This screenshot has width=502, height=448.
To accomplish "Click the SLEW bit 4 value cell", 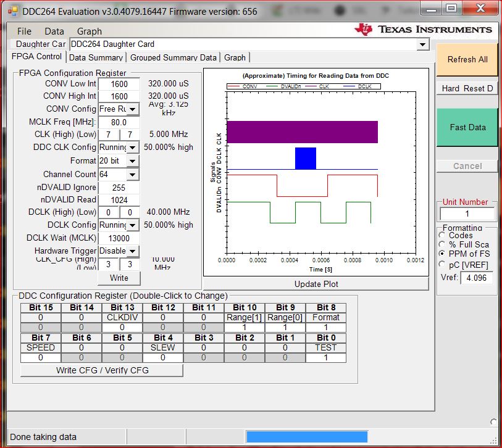I will (163, 357).
